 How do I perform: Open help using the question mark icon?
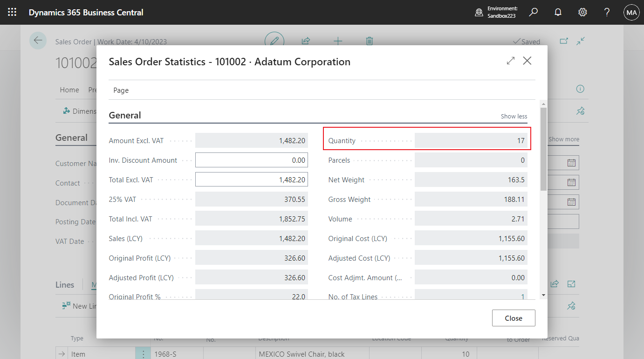point(606,12)
